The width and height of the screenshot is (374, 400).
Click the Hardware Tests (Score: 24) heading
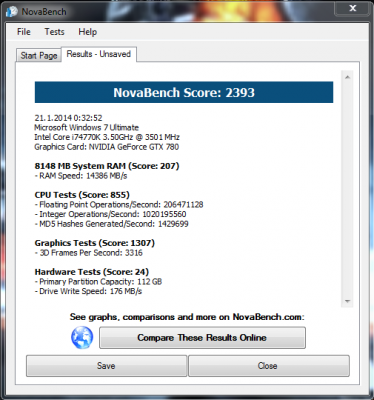tap(92, 272)
